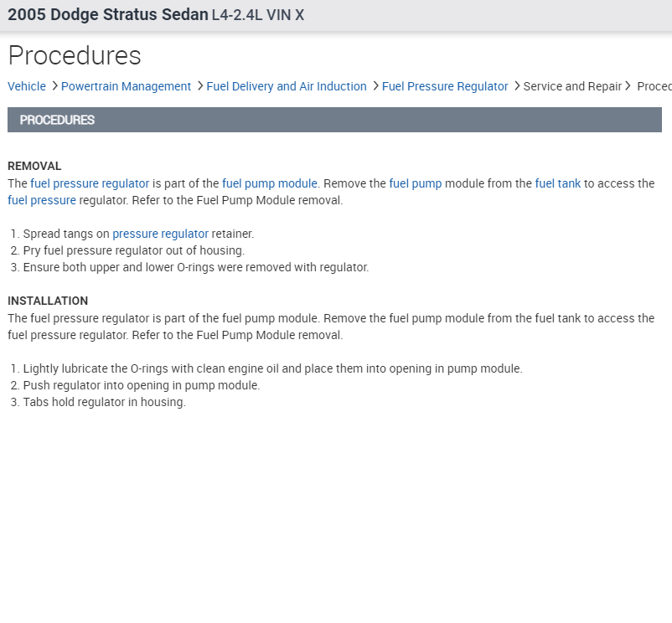Open the 'fuel tank' link
672x623 pixels.
[557, 183]
